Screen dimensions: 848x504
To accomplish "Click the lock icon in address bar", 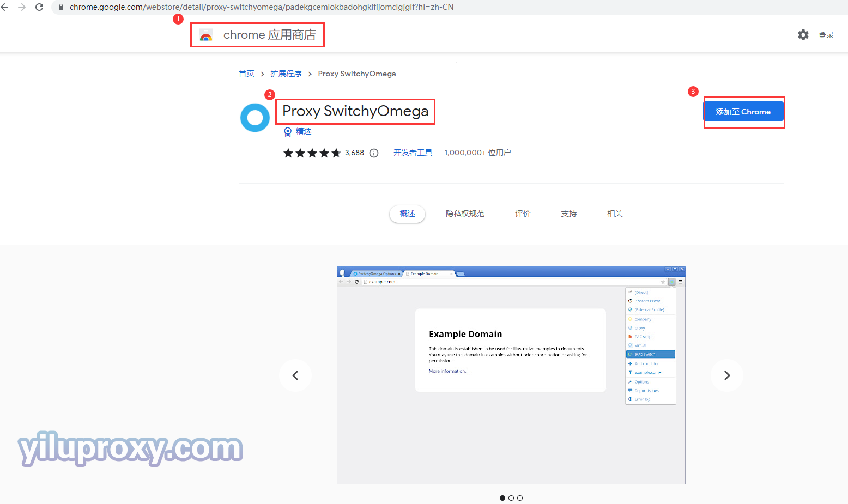I will pyautogui.click(x=61, y=7).
